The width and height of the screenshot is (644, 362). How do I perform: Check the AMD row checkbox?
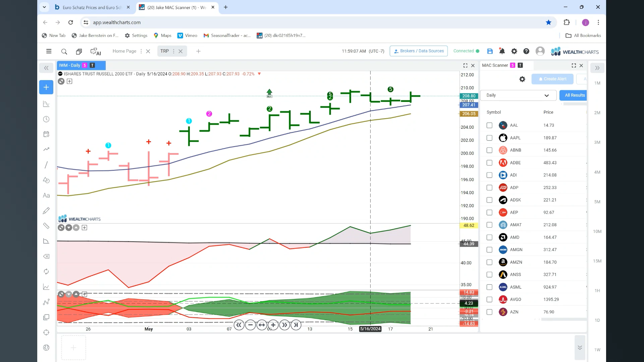pos(489,237)
